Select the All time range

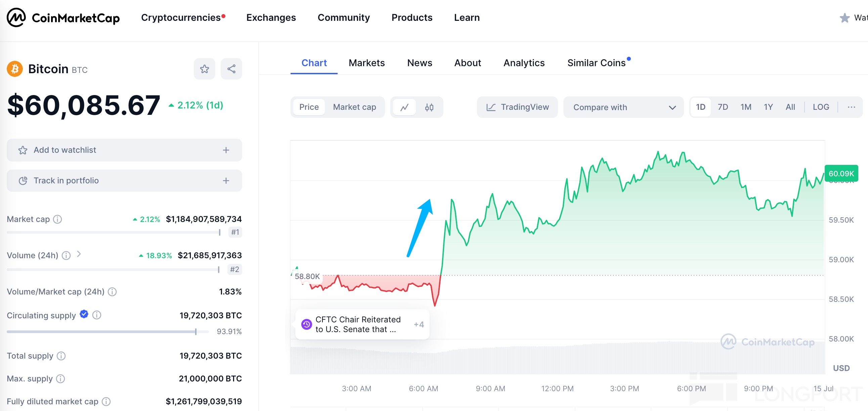click(790, 107)
